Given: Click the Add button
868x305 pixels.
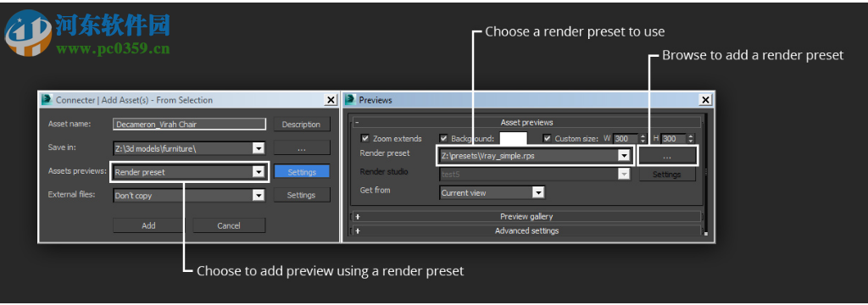Looking at the screenshot, I should click(x=148, y=225).
